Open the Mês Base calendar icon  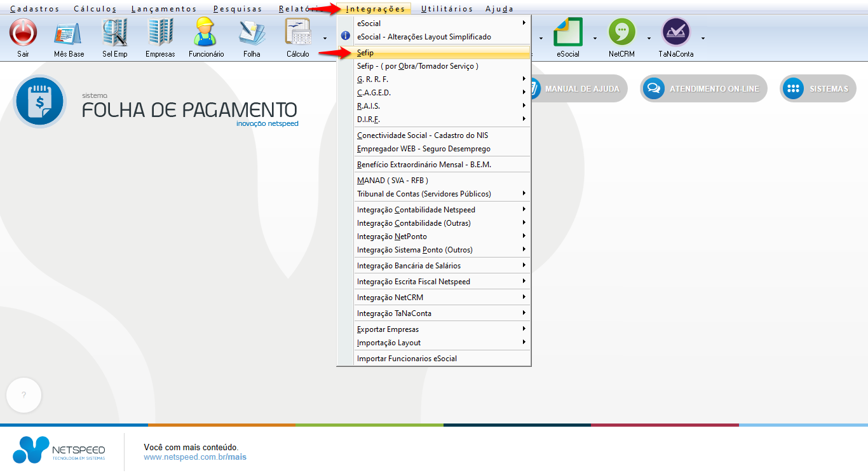point(69,32)
